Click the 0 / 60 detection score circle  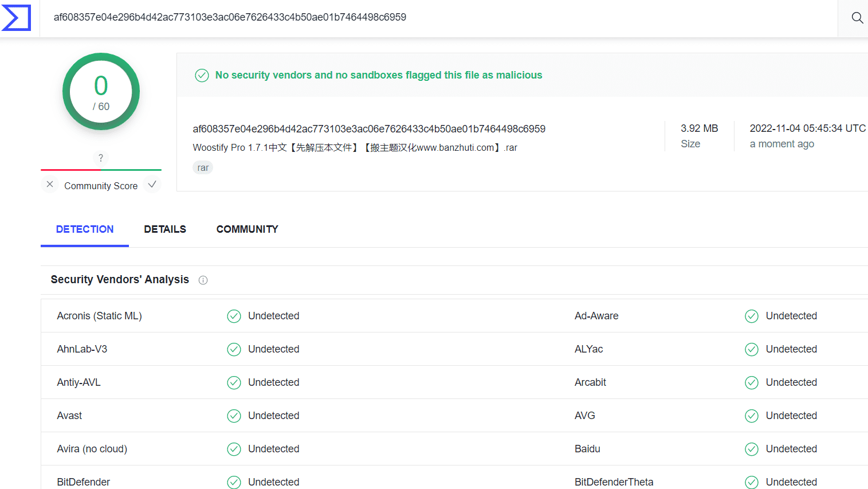(101, 92)
